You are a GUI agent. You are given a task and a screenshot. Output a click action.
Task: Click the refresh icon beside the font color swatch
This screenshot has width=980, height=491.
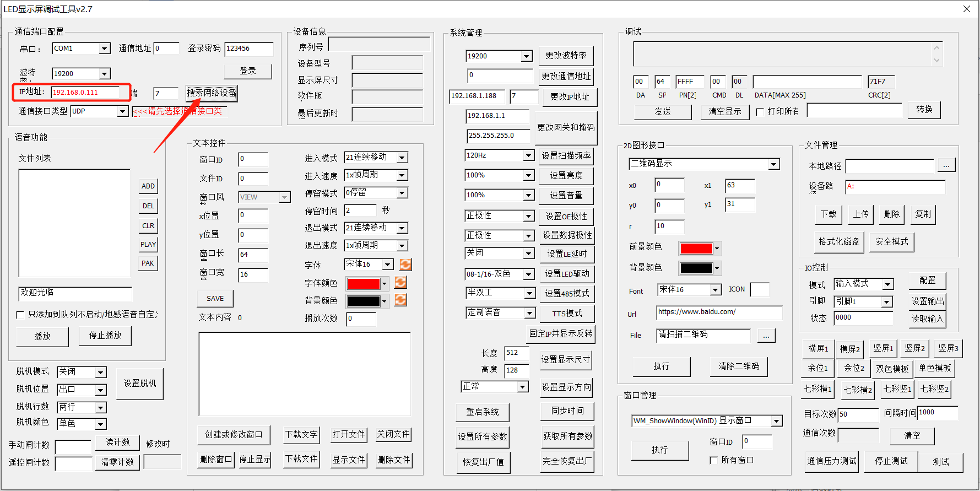point(401,282)
